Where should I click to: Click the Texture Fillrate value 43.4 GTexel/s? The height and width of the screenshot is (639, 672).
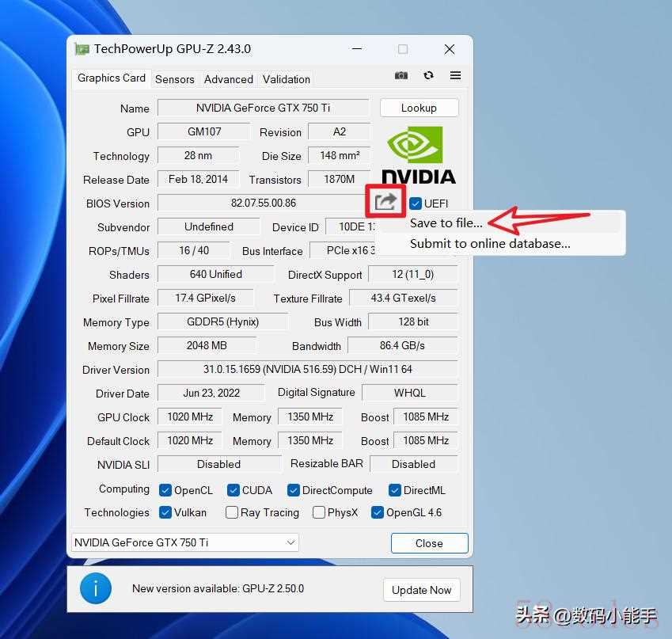404,298
